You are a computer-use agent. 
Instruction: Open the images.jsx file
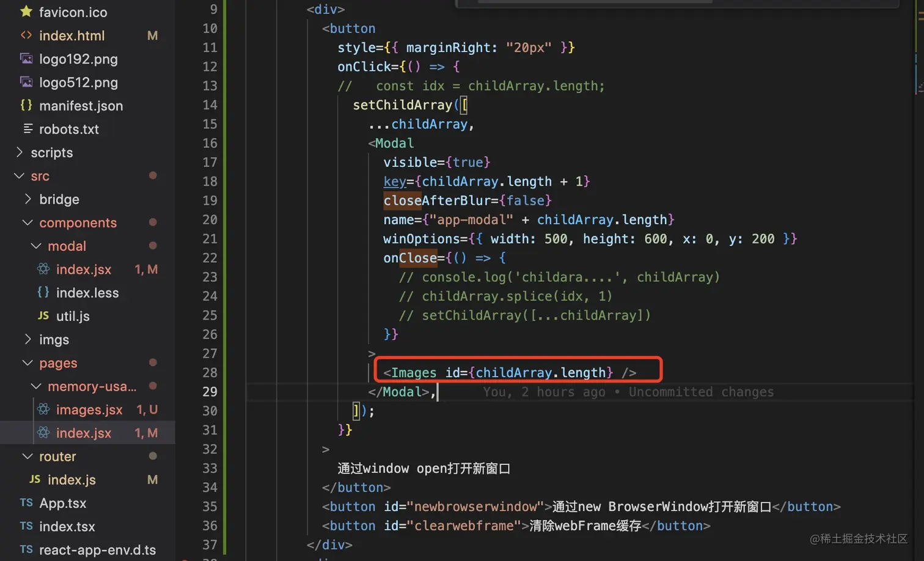coord(89,409)
